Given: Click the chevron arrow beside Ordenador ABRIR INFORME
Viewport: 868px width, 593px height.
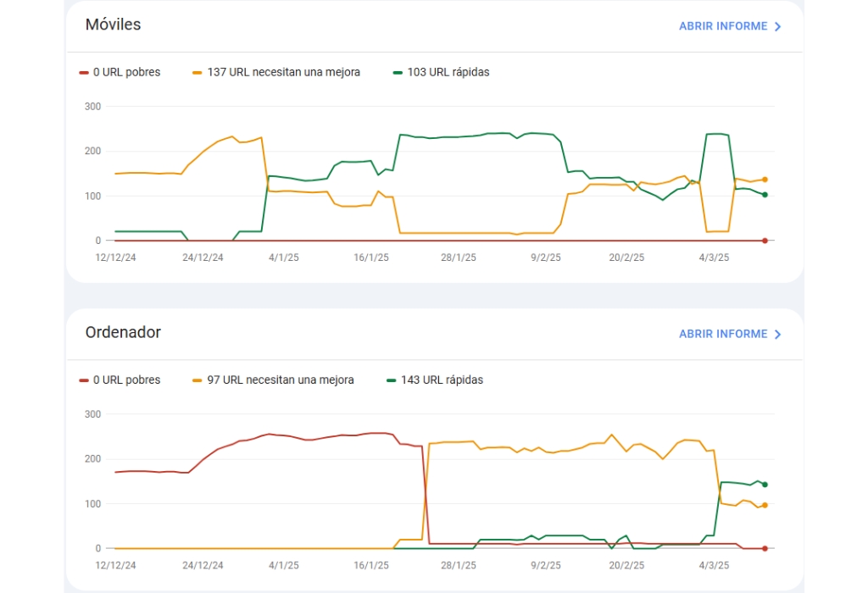Looking at the screenshot, I should pyautogui.click(x=777, y=334).
